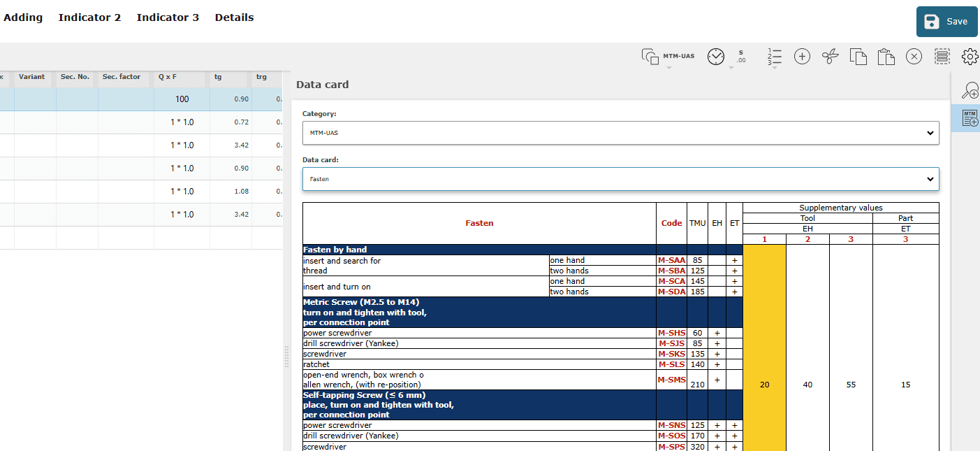Click the select-all rows icon
Viewport: 980px width, 451px height.
click(x=942, y=57)
